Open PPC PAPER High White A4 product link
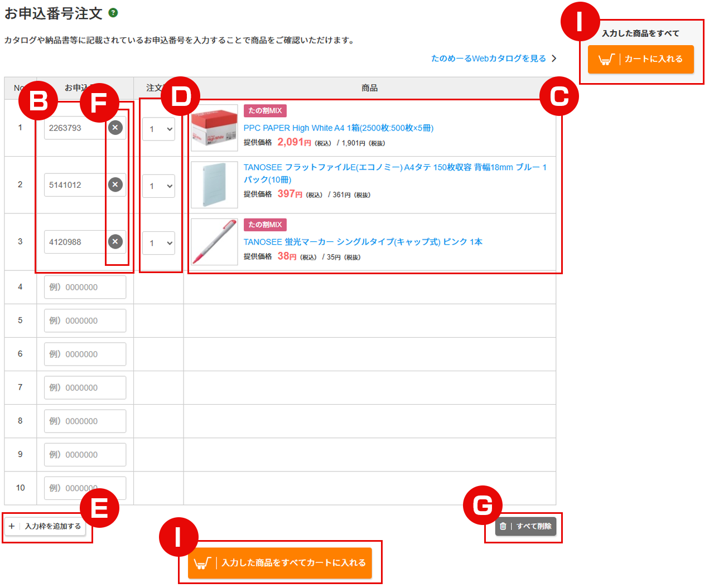Viewport: 714px width, 588px height. tap(338, 128)
